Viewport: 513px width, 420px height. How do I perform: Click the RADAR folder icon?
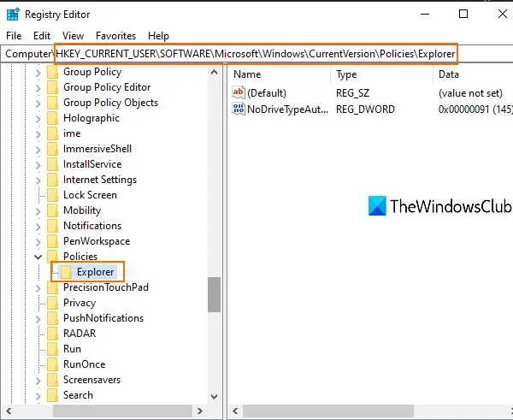pyautogui.click(x=53, y=334)
